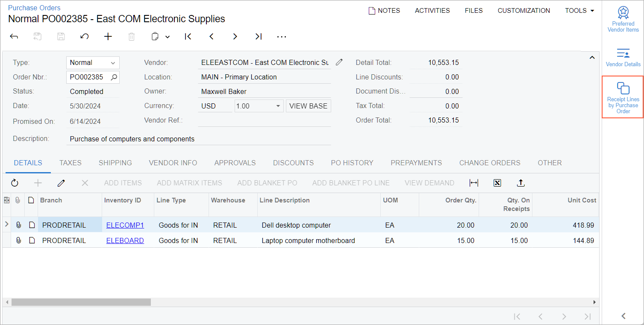
Task: Open the Vendor Details side panel
Action: (x=623, y=58)
